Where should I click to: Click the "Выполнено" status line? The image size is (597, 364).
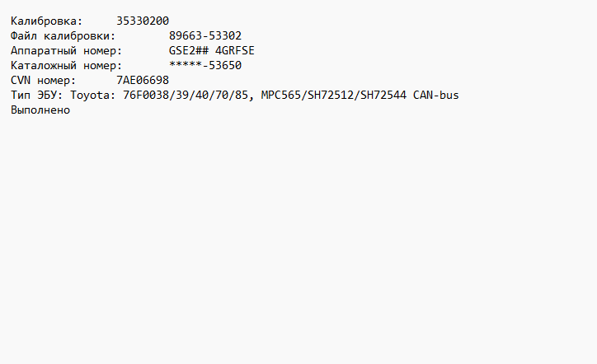[40, 110]
